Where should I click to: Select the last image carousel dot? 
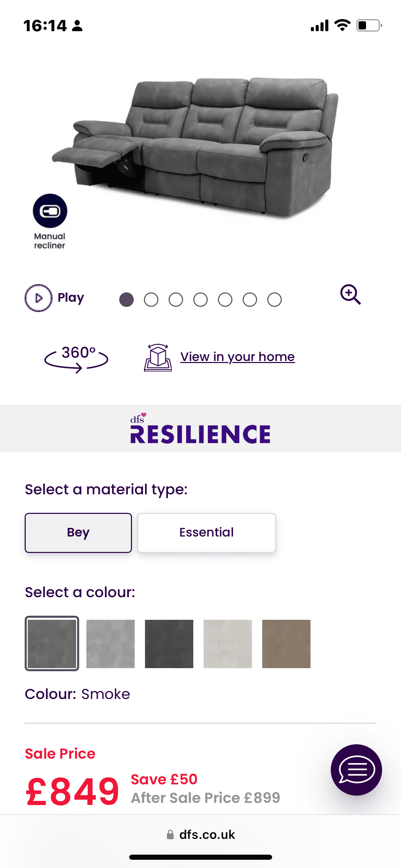[275, 300]
